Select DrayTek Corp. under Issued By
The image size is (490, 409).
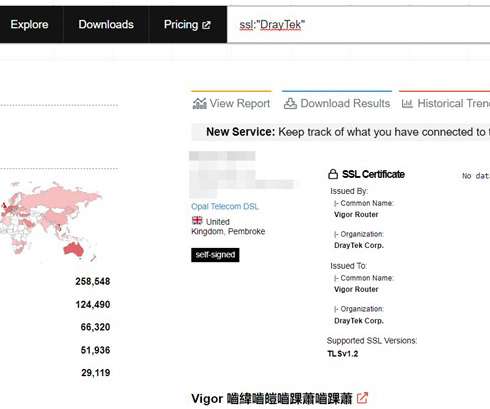tap(359, 245)
